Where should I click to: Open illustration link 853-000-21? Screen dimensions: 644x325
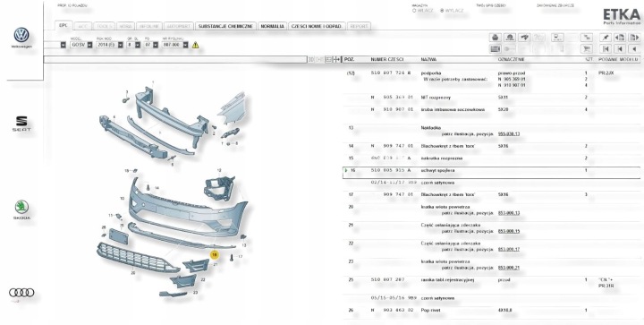pyautogui.click(x=508, y=268)
